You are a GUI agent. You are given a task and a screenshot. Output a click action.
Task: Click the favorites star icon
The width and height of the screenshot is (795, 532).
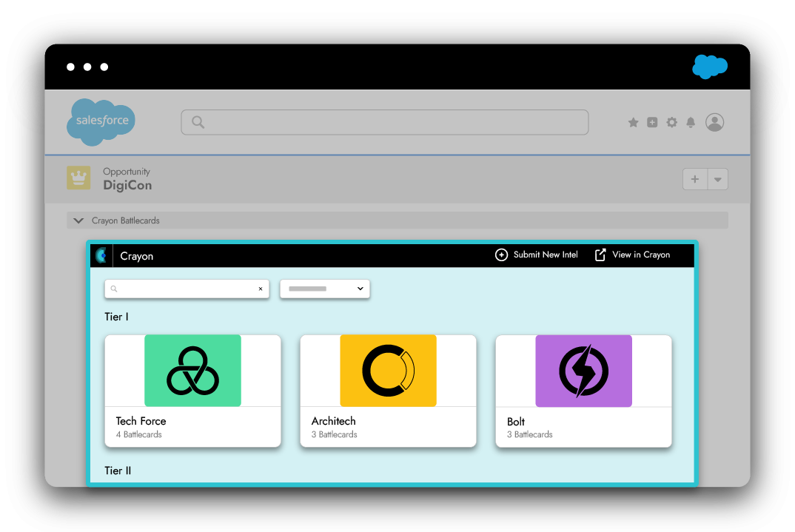click(633, 123)
